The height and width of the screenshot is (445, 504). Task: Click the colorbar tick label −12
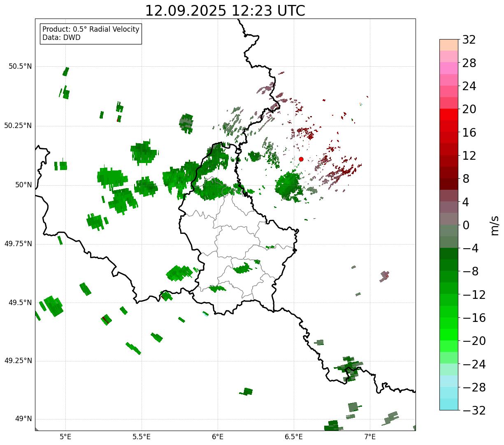coord(474,295)
